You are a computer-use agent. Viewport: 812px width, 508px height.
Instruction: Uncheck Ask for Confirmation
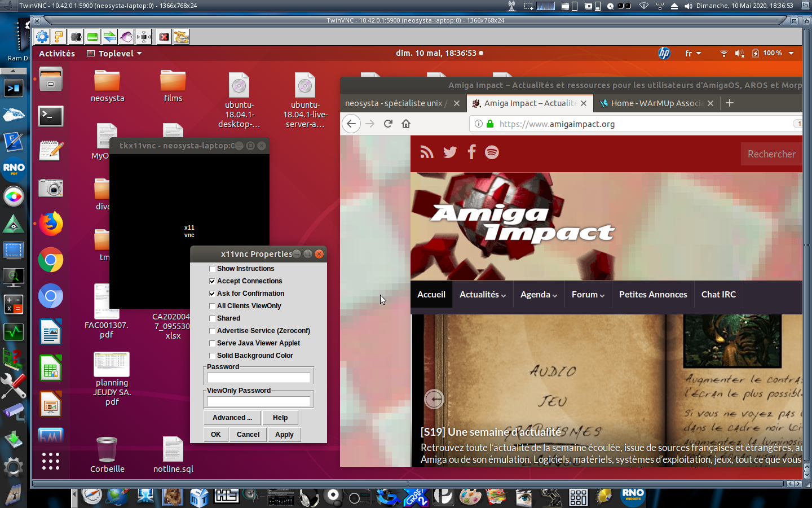point(212,294)
